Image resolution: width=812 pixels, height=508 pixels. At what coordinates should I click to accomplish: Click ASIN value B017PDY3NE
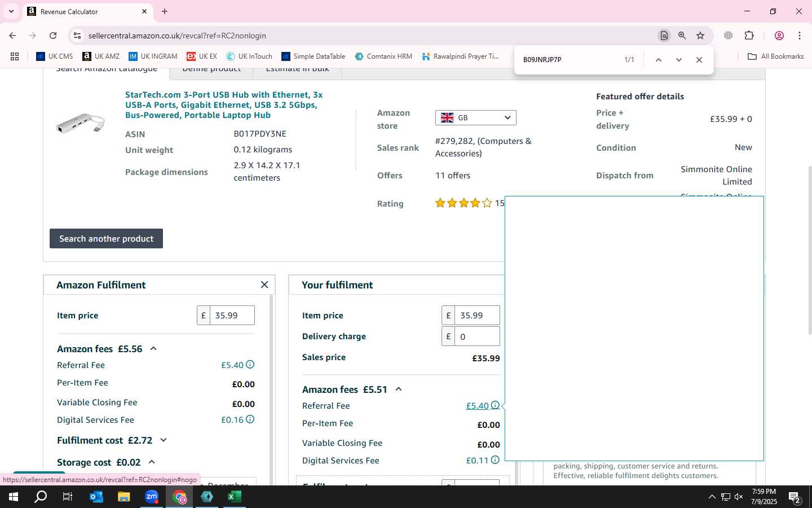(x=260, y=134)
